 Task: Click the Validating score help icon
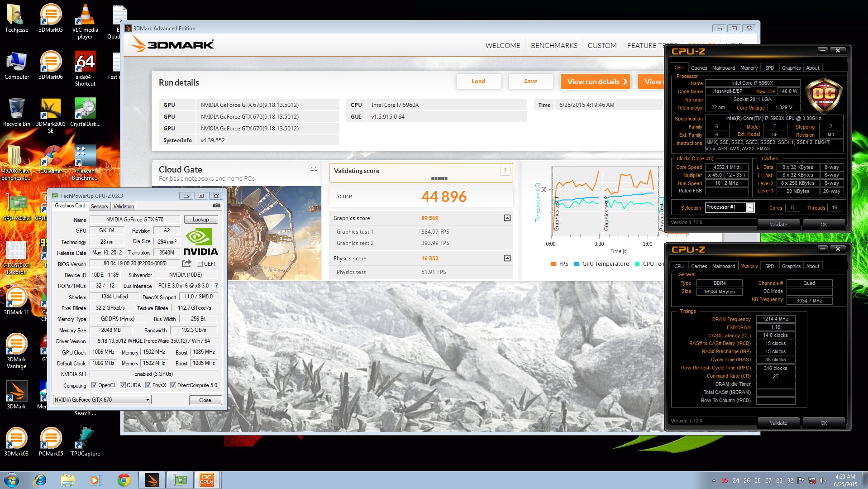505,171
